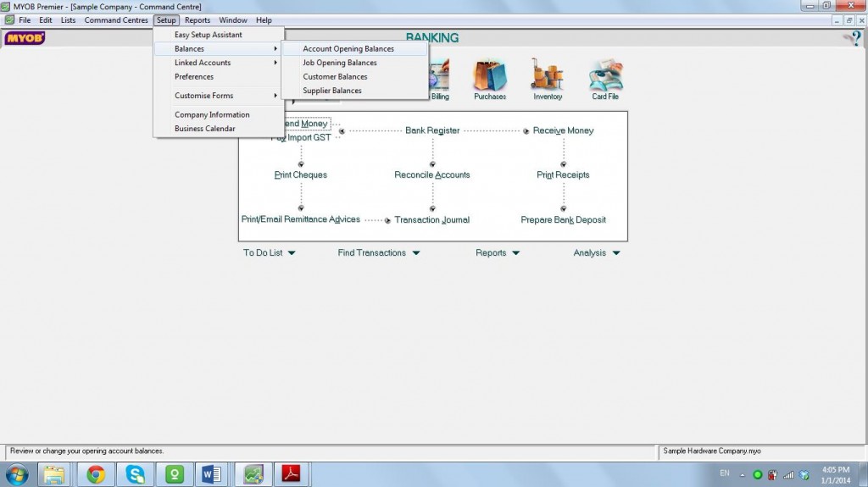The height and width of the screenshot is (487, 868).
Task: Click the Sample Hardware Company.myo status text
Action: (x=712, y=451)
